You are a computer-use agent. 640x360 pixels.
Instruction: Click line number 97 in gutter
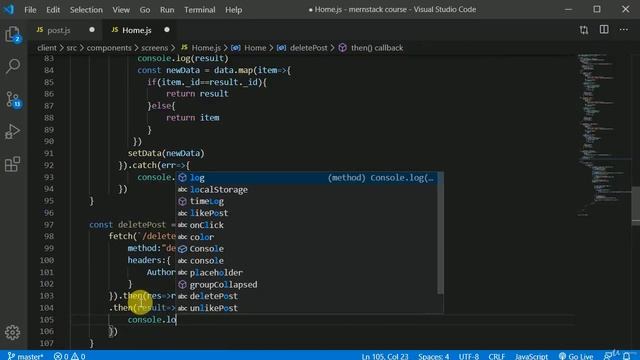tap(49, 224)
